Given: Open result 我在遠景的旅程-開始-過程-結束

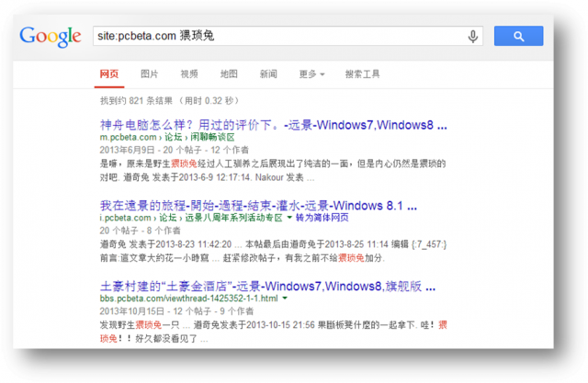Looking at the screenshot, I should coord(258,206).
